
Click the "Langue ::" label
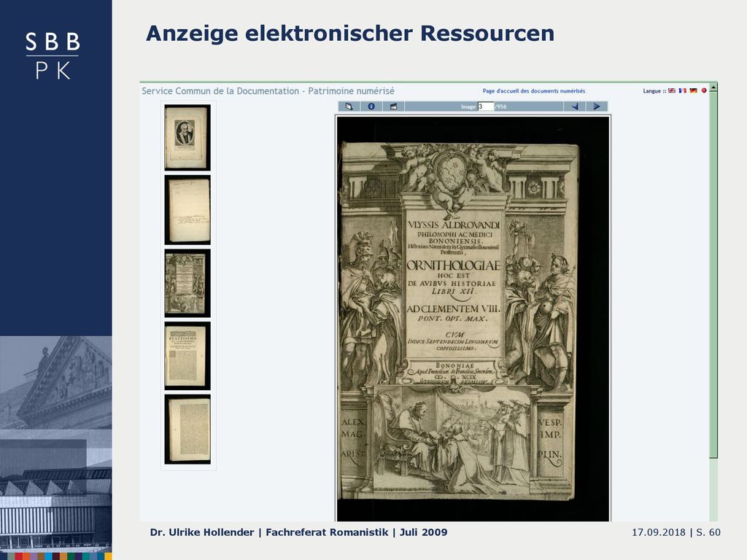(654, 91)
